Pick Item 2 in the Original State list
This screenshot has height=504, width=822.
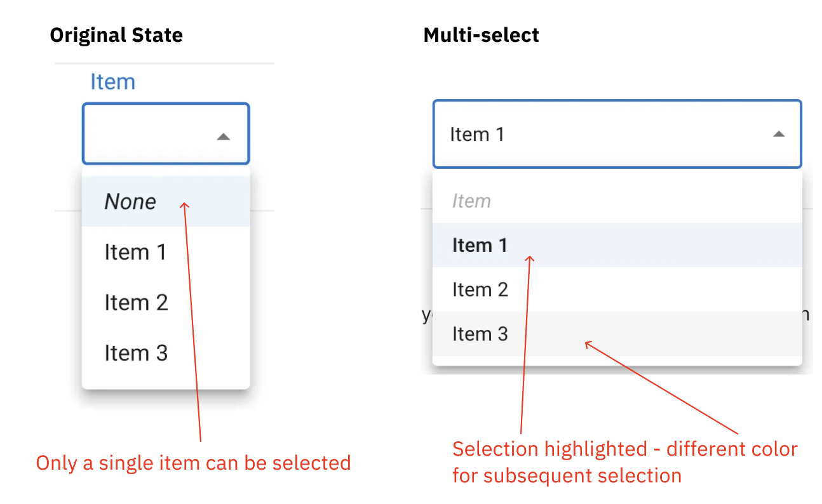coord(136,302)
